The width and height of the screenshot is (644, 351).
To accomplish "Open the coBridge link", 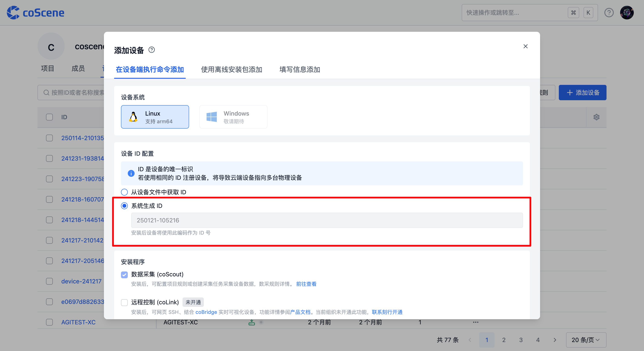I will (x=206, y=312).
